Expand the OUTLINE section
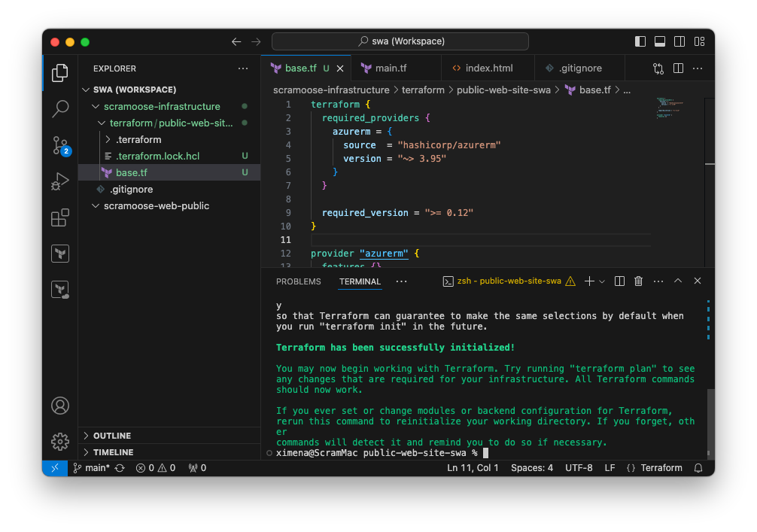 pyautogui.click(x=169, y=436)
